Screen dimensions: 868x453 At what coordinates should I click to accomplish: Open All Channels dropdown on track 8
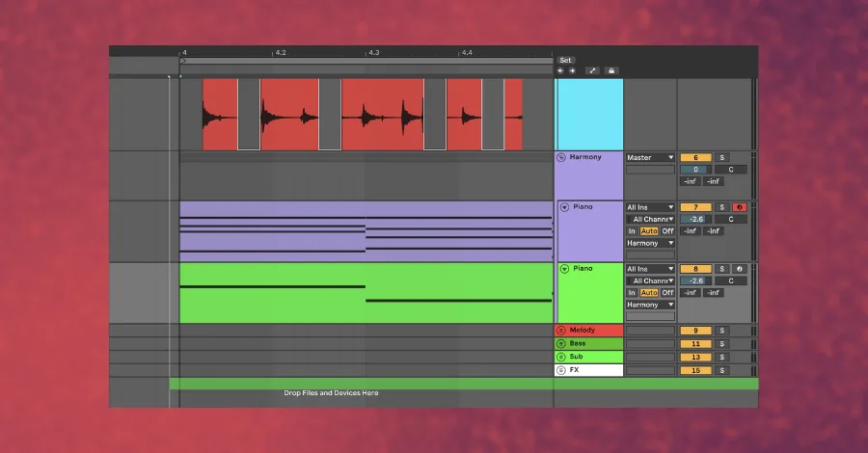[x=650, y=281]
